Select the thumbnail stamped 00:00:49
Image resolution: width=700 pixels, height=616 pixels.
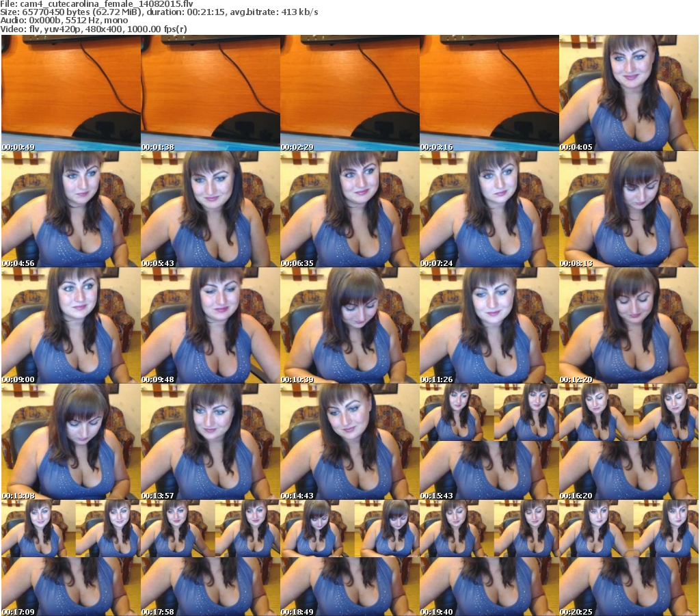[x=71, y=93]
